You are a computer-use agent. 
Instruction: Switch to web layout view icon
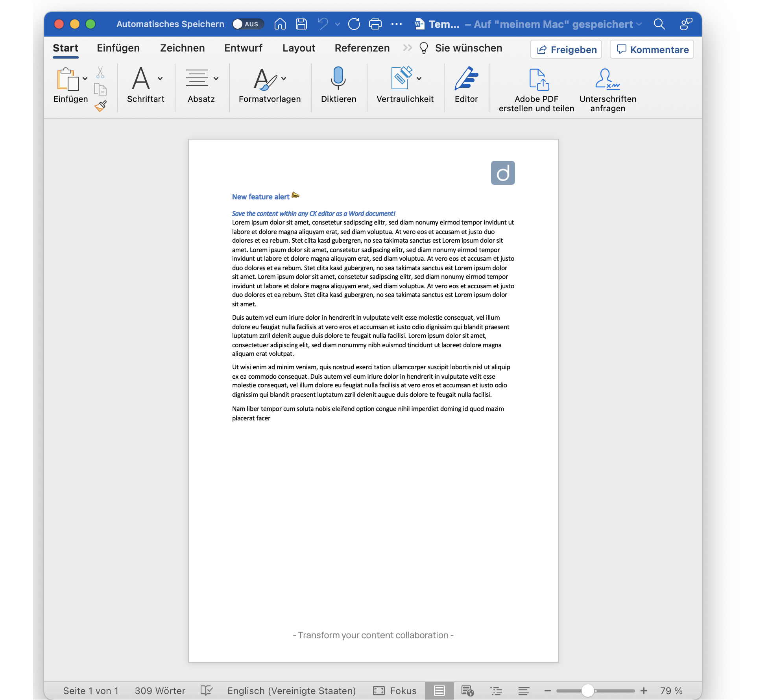[x=467, y=691]
